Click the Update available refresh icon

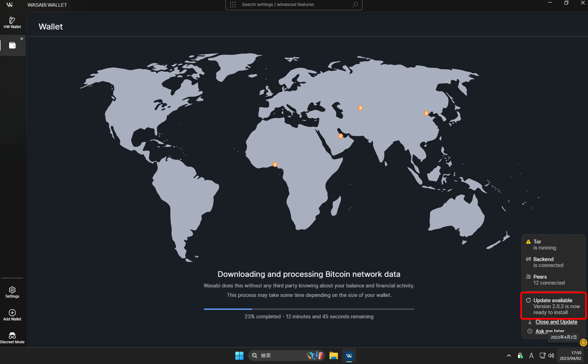click(528, 300)
